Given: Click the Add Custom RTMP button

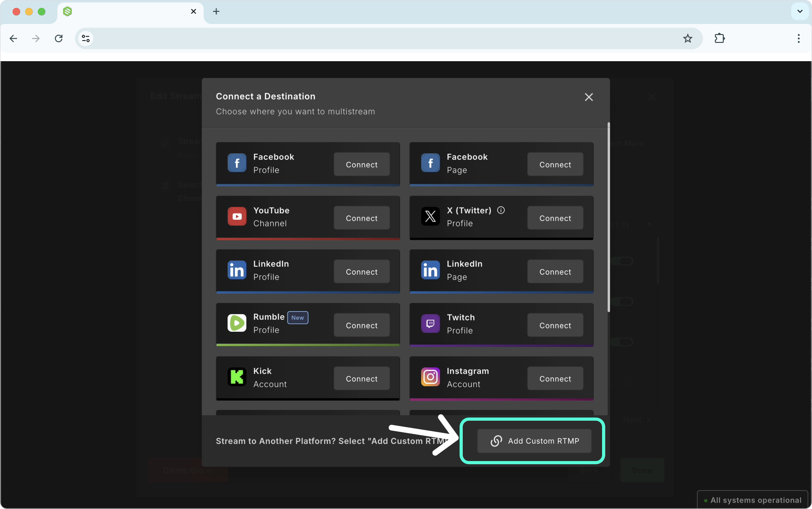Looking at the screenshot, I should 534,441.
